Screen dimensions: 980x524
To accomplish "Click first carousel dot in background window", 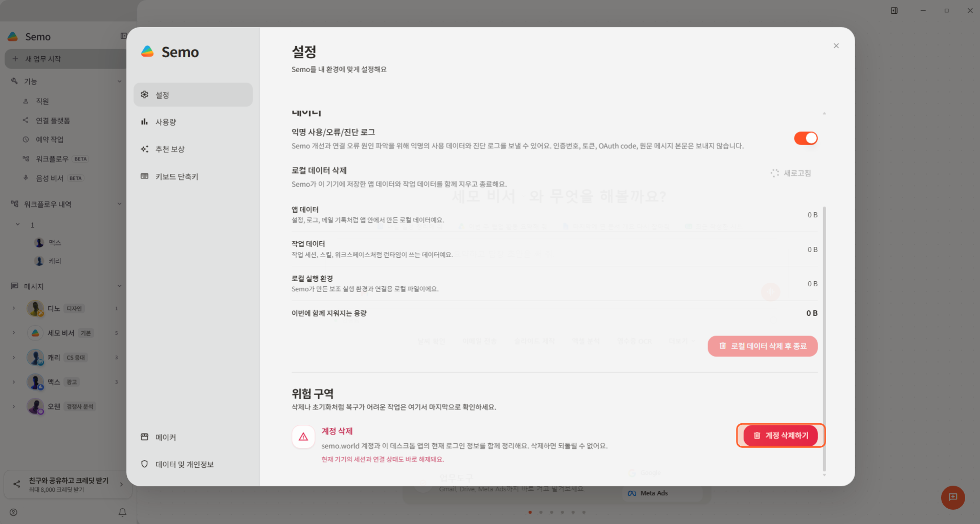I will point(530,512).
